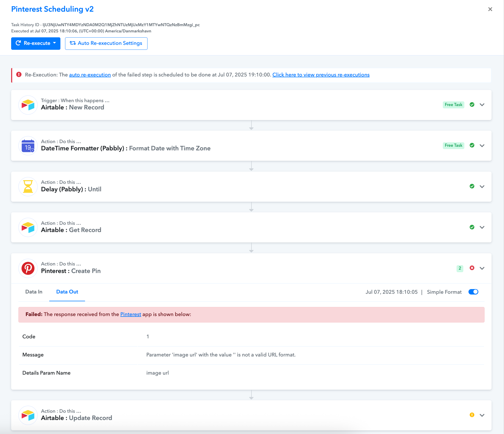Click the Trigger : When this happens label
504x434 pixels.
pyautogui.click(x=75, y=101)
